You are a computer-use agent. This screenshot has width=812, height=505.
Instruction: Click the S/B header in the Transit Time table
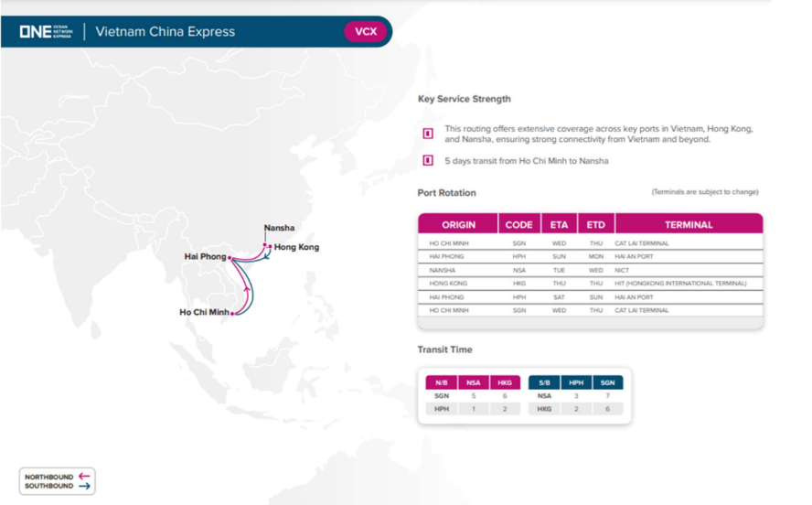(544, 382)
